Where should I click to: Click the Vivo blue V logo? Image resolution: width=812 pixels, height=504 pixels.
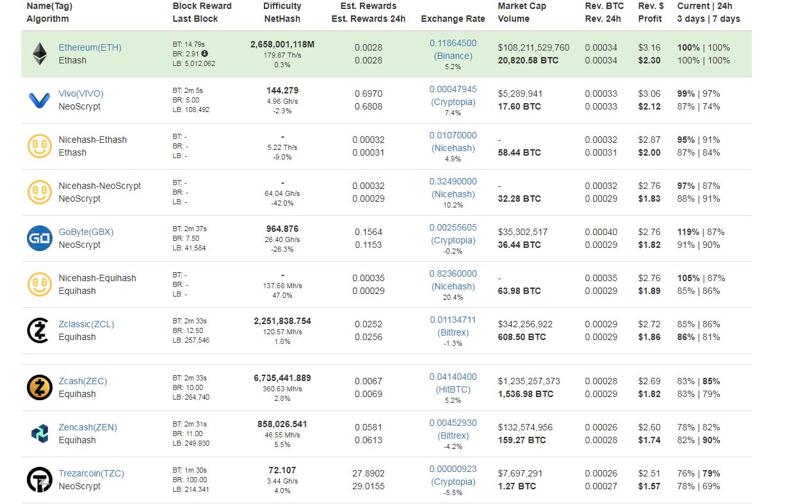(40, 100)
